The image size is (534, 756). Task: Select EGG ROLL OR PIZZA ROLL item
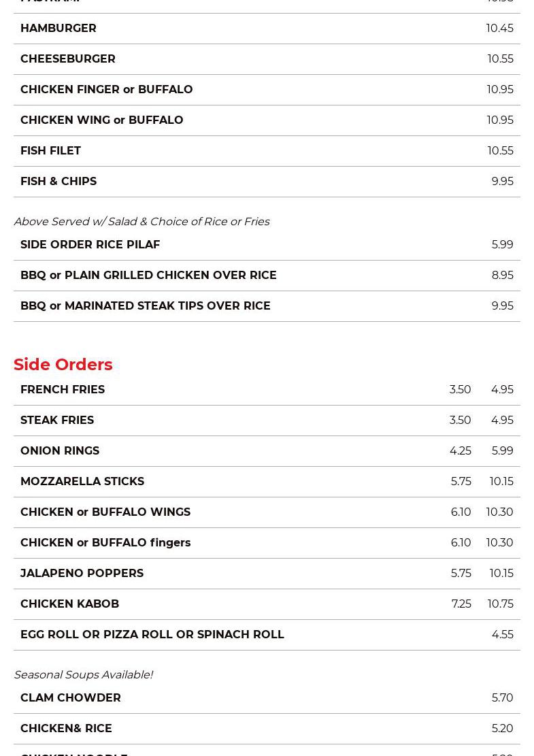pyautogui.click(x=152, y=635)
